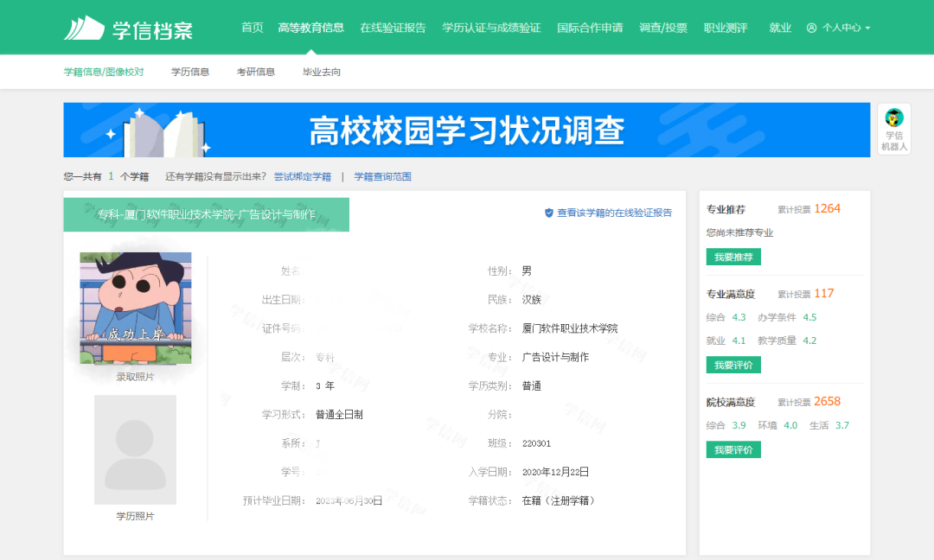Open the 学籍查询范围 link
This screenshot has height=560, width=934.
tap(382, 176)
